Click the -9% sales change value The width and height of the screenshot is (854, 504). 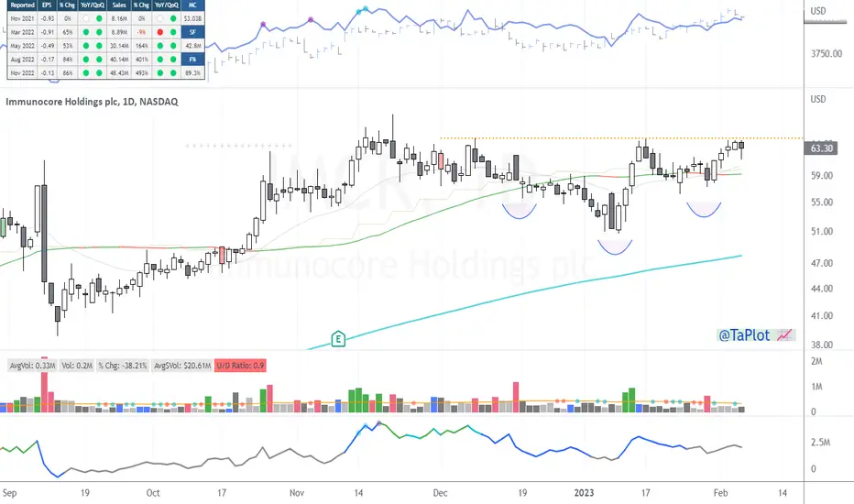[142, 32]
